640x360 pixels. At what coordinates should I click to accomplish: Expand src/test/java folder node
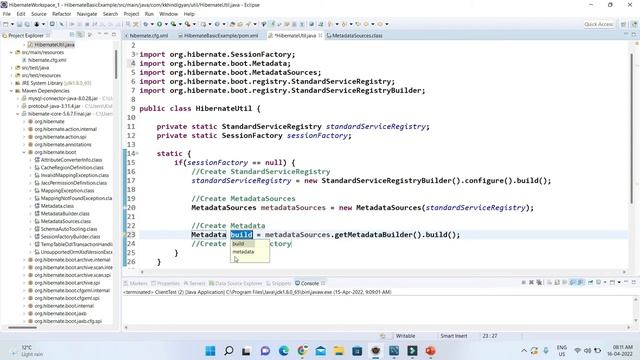[x=11, y=68]
